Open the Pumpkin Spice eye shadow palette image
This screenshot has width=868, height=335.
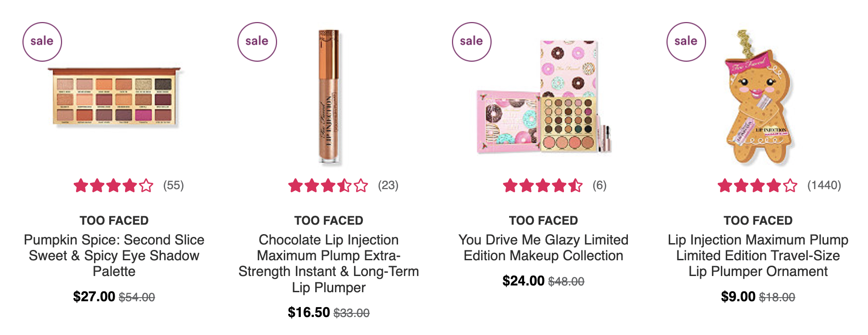coord(114,96)
